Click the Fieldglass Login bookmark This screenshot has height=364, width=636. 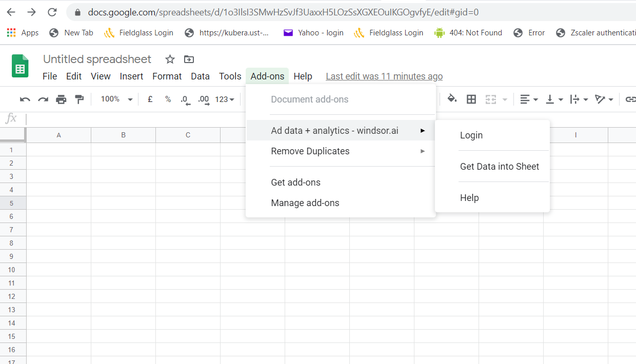tap(138, 33)
